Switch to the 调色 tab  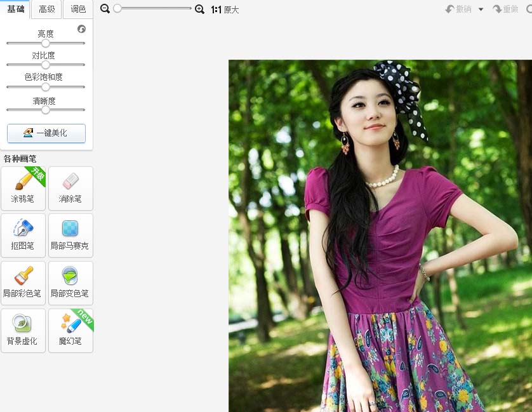click(78, 9)
